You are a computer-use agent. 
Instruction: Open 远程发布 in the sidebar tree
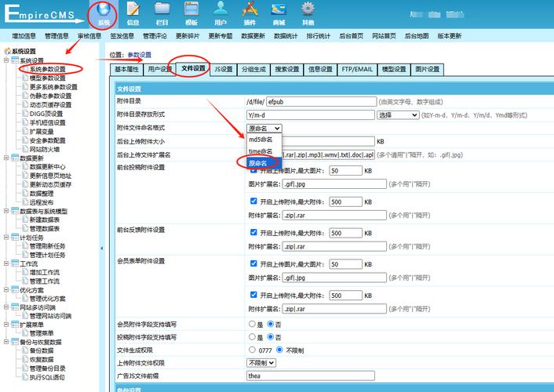[x=42, y=202]
